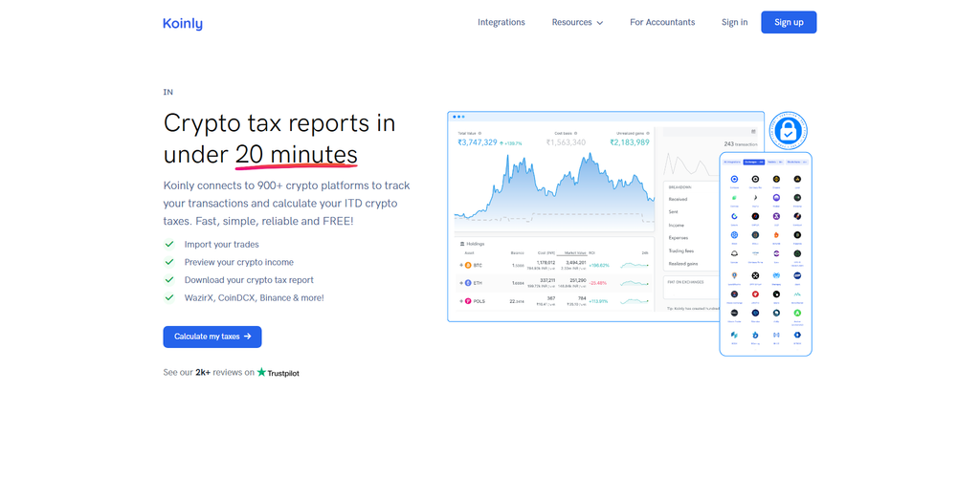This screenshot has height=479, width=980.
Task: Click the check beside WazirX, CoinDCX, Binance
Action: [x=168, y=298]
